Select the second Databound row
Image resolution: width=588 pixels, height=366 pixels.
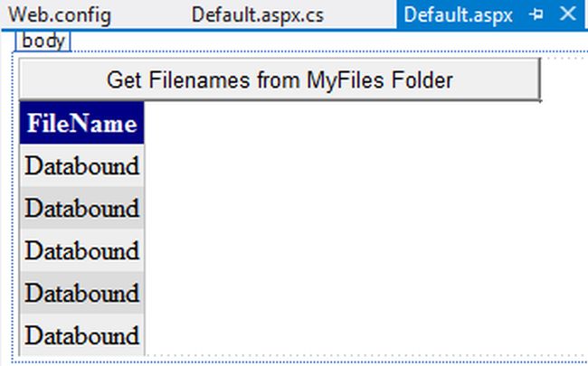click(x=81, y=208)
